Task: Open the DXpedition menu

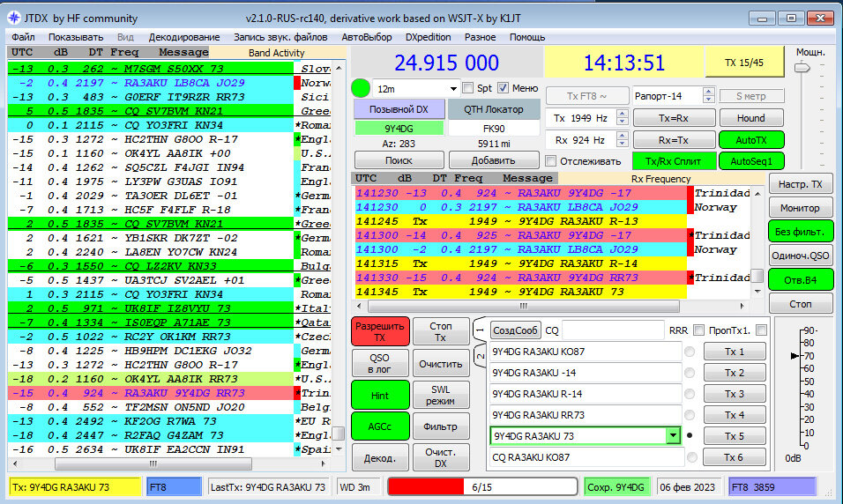Action: (x=428, y=37)
